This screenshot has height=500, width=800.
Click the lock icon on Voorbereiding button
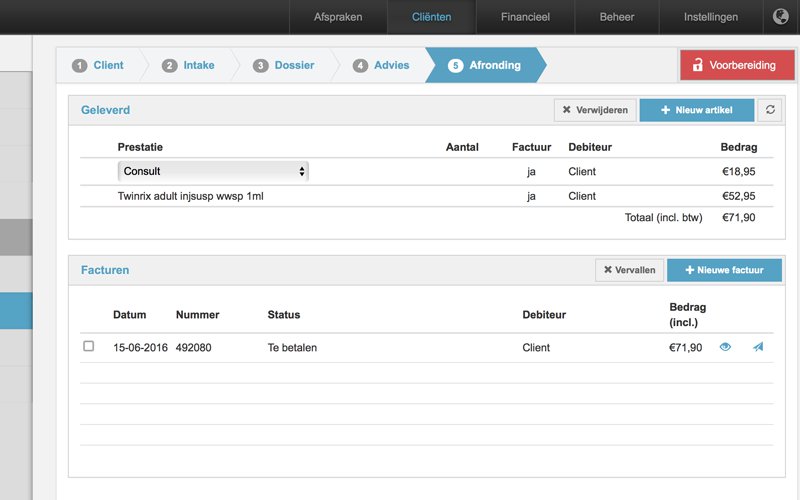point(697,65)
